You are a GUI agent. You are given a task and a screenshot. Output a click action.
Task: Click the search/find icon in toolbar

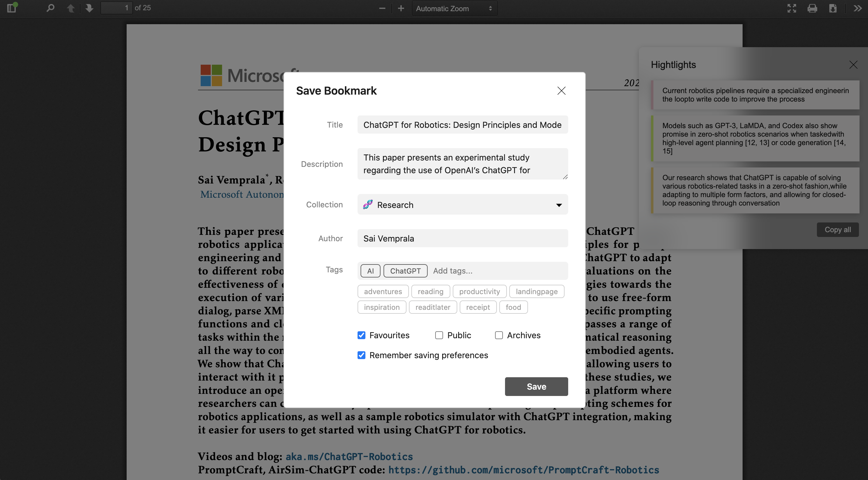50,8
